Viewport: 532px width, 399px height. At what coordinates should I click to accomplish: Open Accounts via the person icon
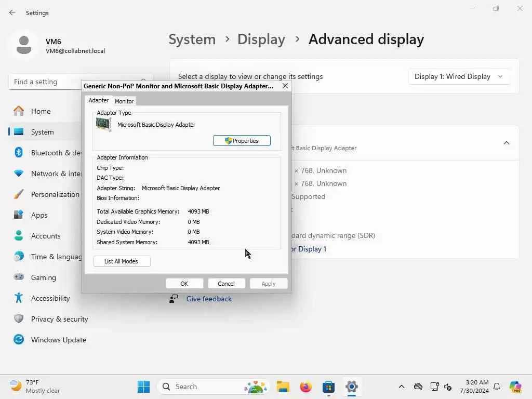[x=19, y=235]
